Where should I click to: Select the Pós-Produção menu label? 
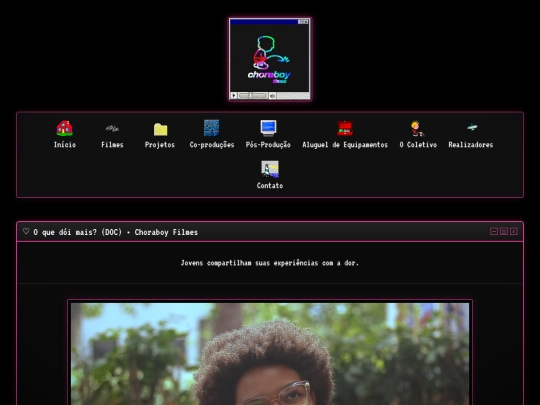[x=268, y=145]
